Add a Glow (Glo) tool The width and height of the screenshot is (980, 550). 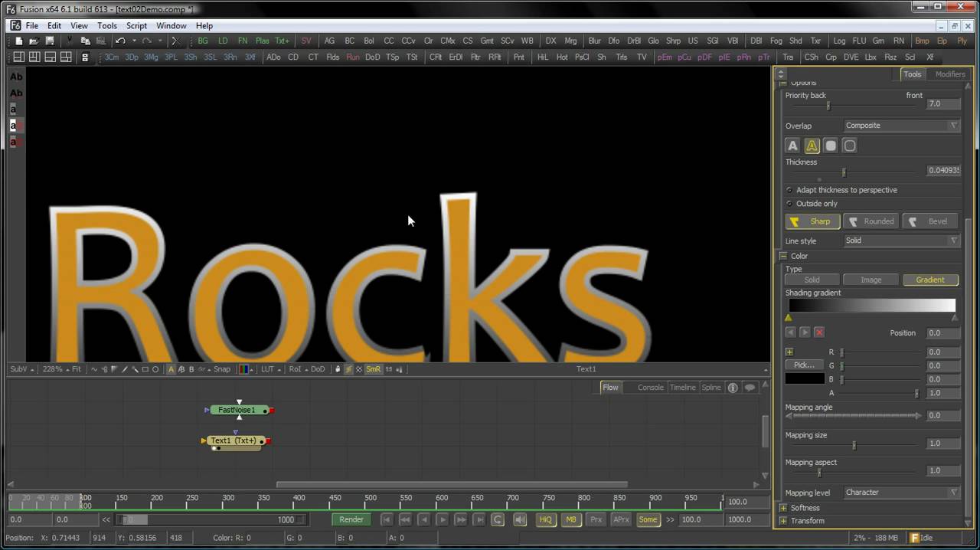(x=653, y=41)
